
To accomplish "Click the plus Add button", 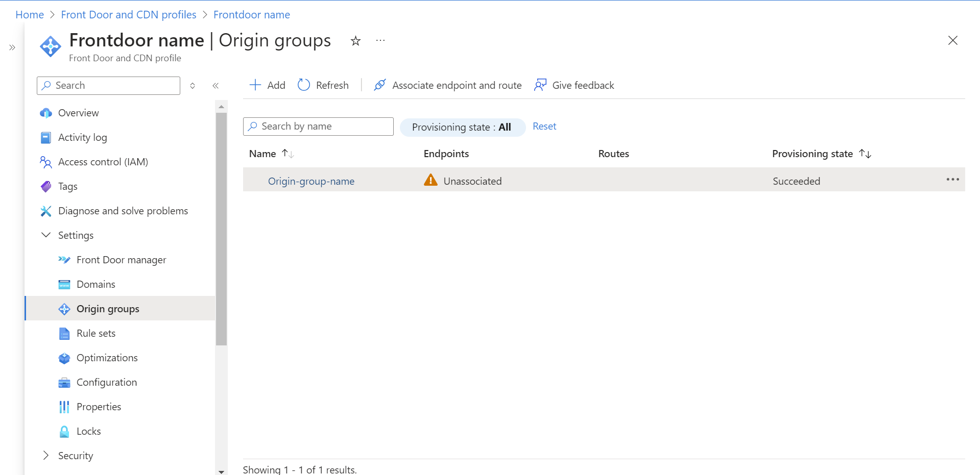I will click(267, 85).
